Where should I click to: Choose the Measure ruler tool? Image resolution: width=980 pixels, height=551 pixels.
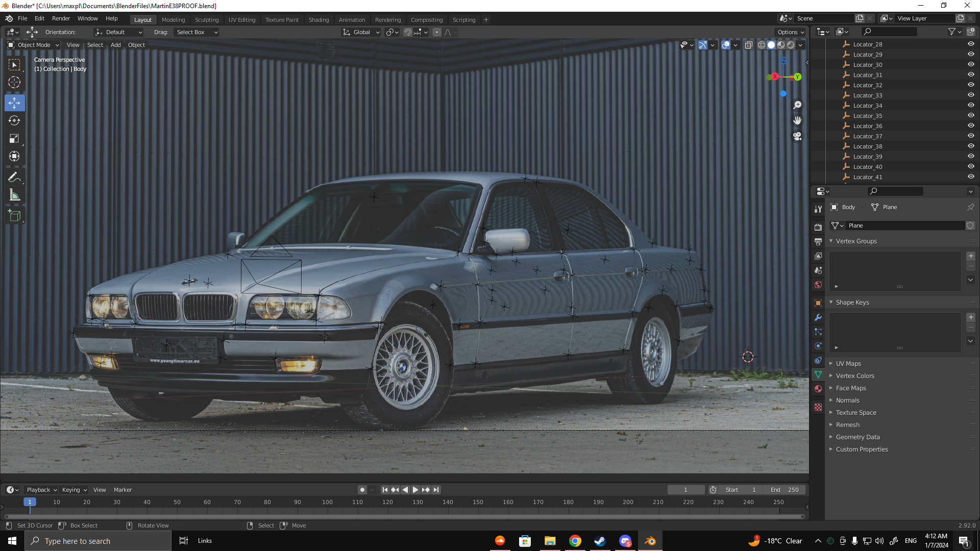pos(14,195)
